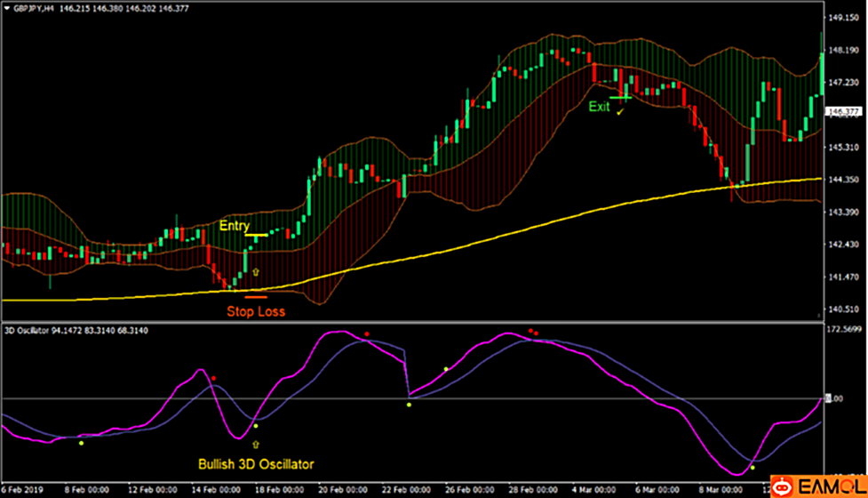868x498 pixels.
Task: Select the yellow dot at the 10 Mar oscillator trough
Action: coord(753,467)
